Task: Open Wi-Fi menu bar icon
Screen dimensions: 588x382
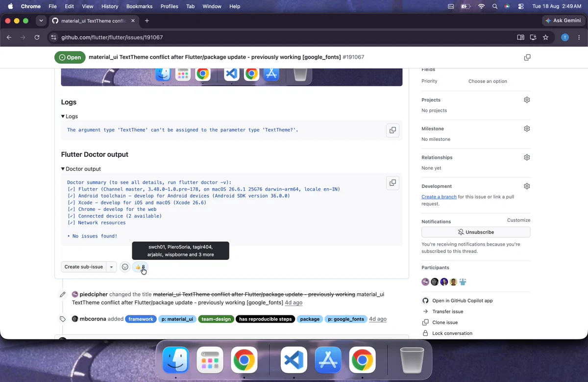Action: point(481,6)
